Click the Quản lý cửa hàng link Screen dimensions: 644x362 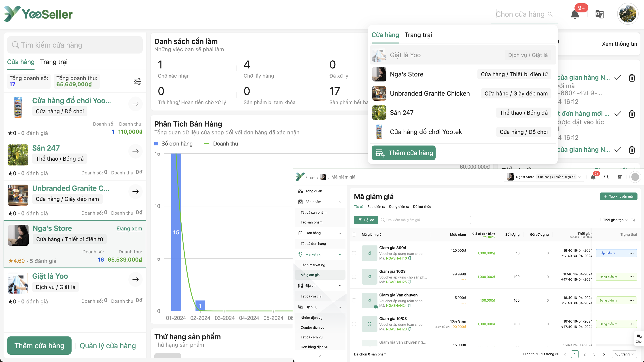click(108, 345)
